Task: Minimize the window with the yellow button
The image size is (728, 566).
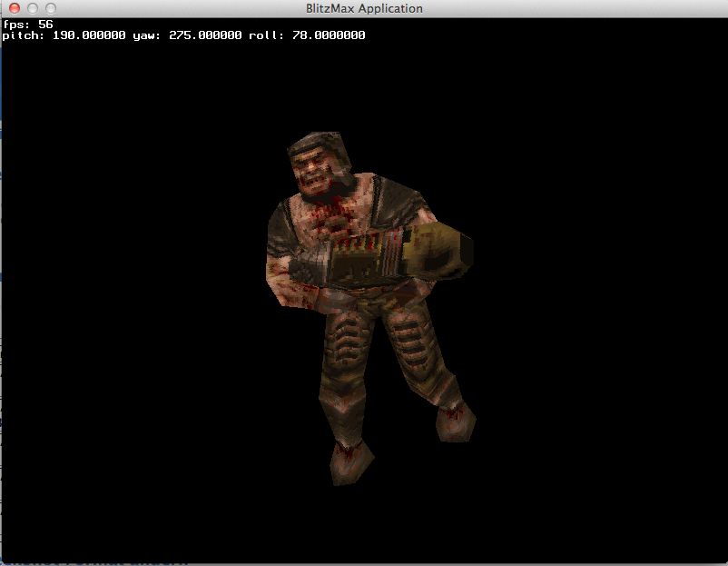Action: point(33,8)
